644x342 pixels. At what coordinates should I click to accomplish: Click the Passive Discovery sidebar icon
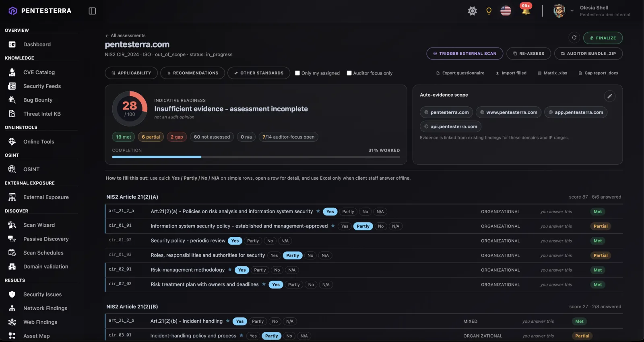point(12,239)
